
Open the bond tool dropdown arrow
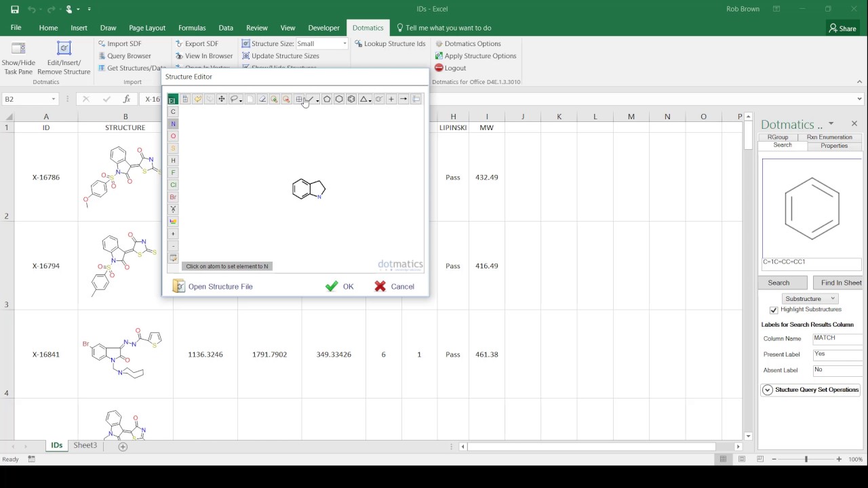click(317, 101)
